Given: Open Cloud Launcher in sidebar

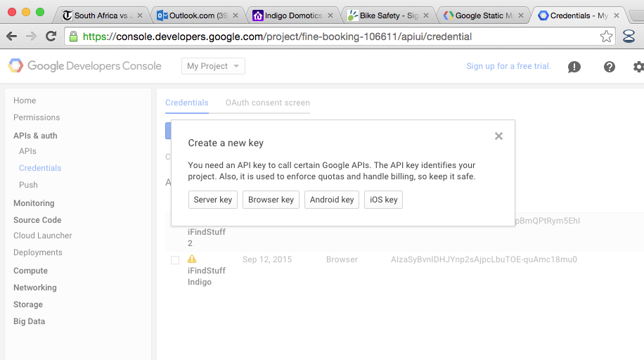Looking at the screenshot, I should [43, 236].
